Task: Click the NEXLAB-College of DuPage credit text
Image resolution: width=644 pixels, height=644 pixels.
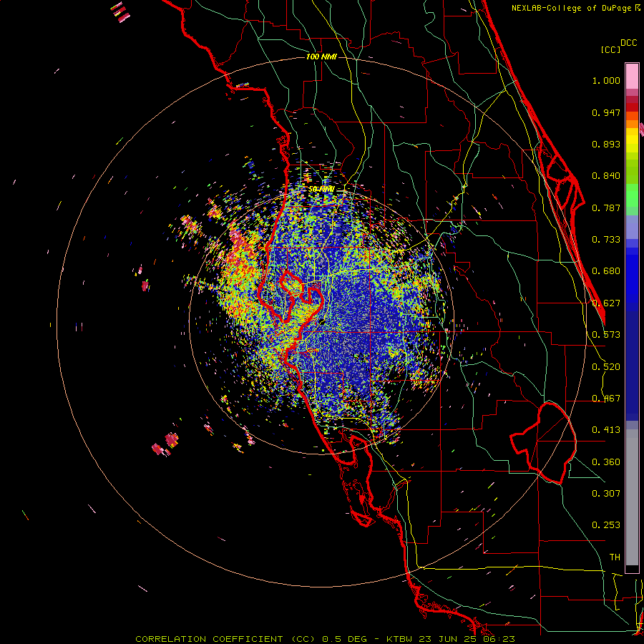Action: (x=572, y=8)
